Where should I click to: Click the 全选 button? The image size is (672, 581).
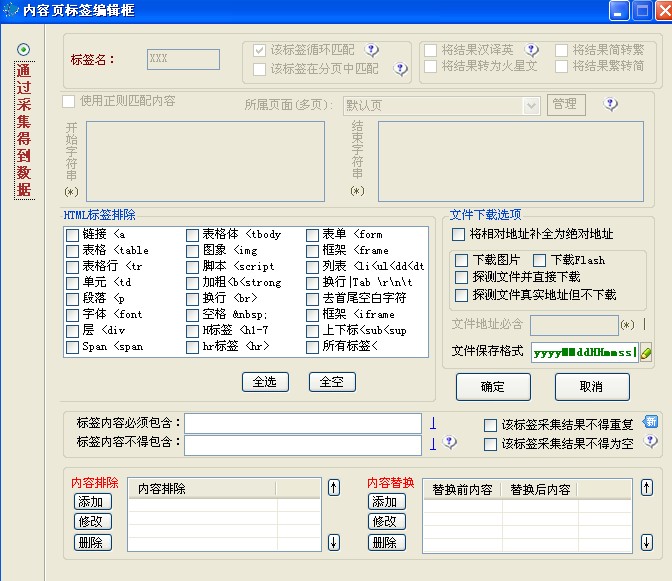coord(265,382)
